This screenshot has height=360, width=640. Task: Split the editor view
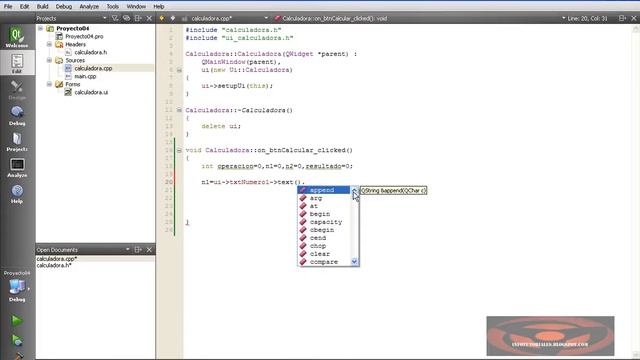tap(622, 18)
